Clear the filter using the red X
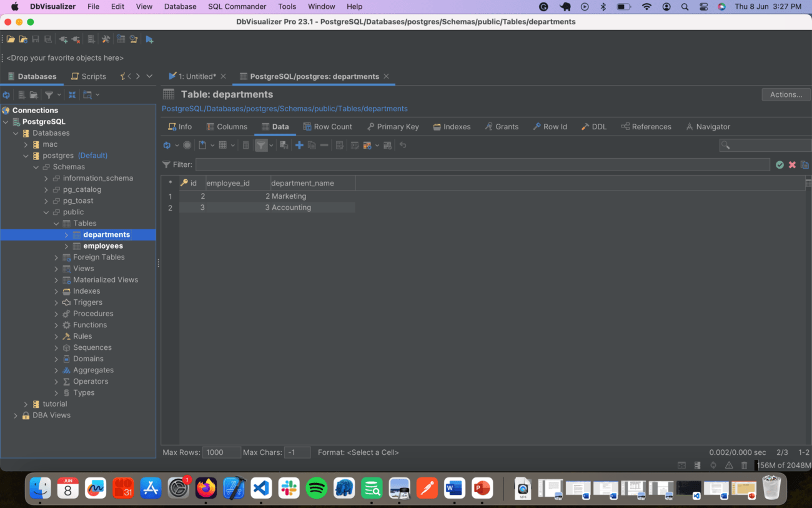812x508 pixels. tap(792, 164)
